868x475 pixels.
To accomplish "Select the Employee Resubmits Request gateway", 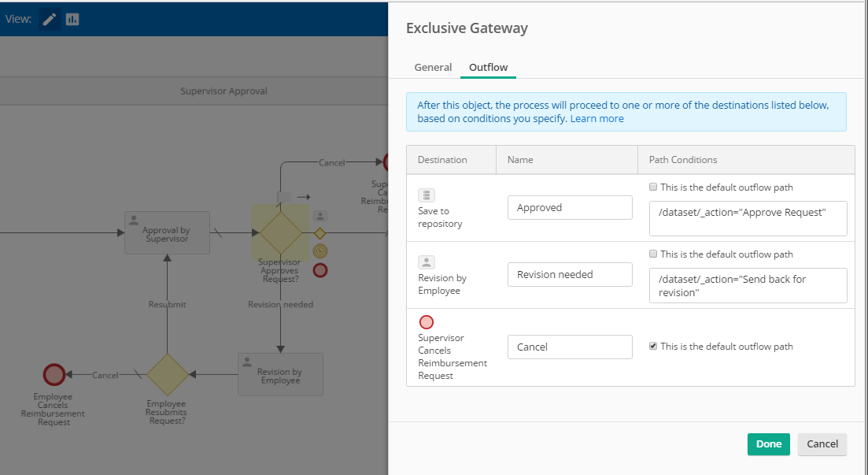I will coord(168,375).
